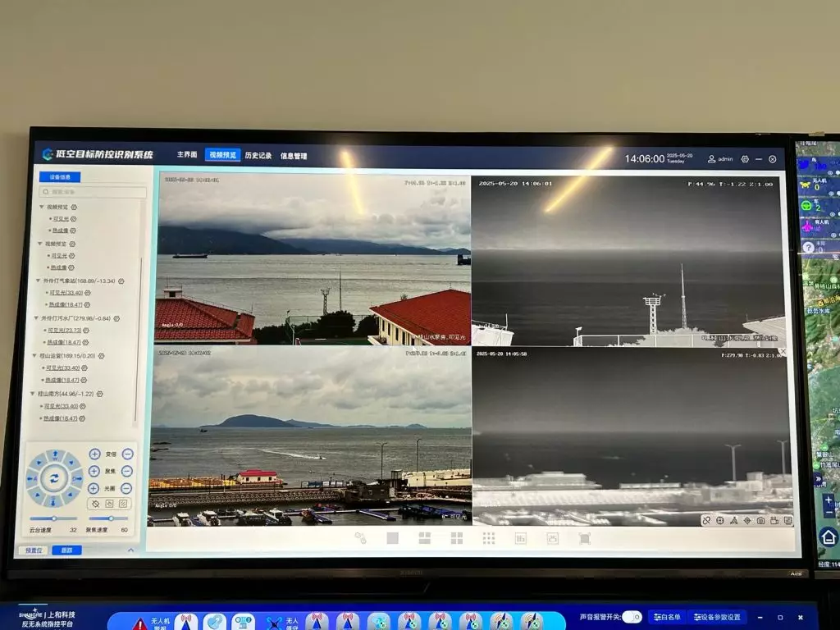Open 设备参数设置 in bottom bar
The width and height of the screenshot is (840, 630).
[x=717, y=617]
